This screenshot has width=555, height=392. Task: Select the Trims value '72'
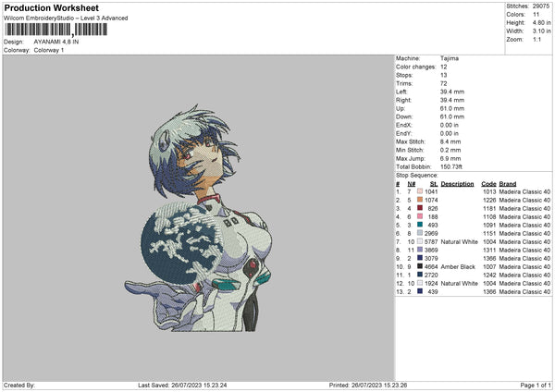point(443,83)
